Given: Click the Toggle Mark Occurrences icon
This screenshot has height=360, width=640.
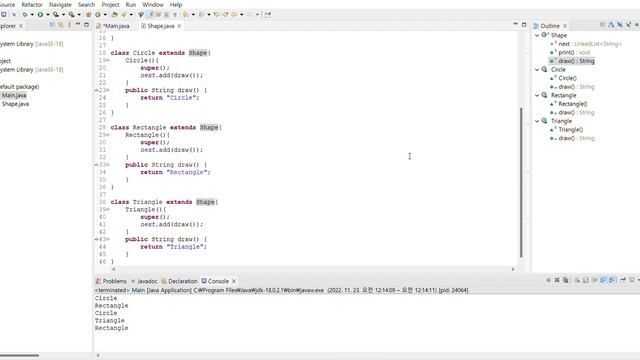Looking at the screenshot, I should 150,15.
